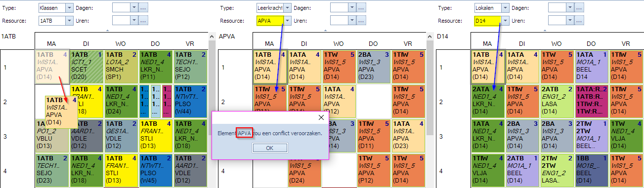The image size is (644, 188).
Task: Select the 1ATA MO1A_1 BEEL lesson in D14 timetable
Action: coord(592,67)
